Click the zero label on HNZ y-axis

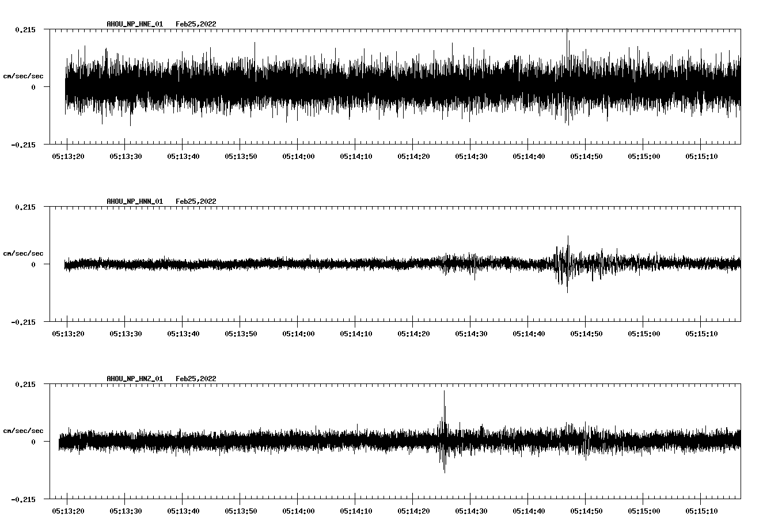click(x=33, y=442)
